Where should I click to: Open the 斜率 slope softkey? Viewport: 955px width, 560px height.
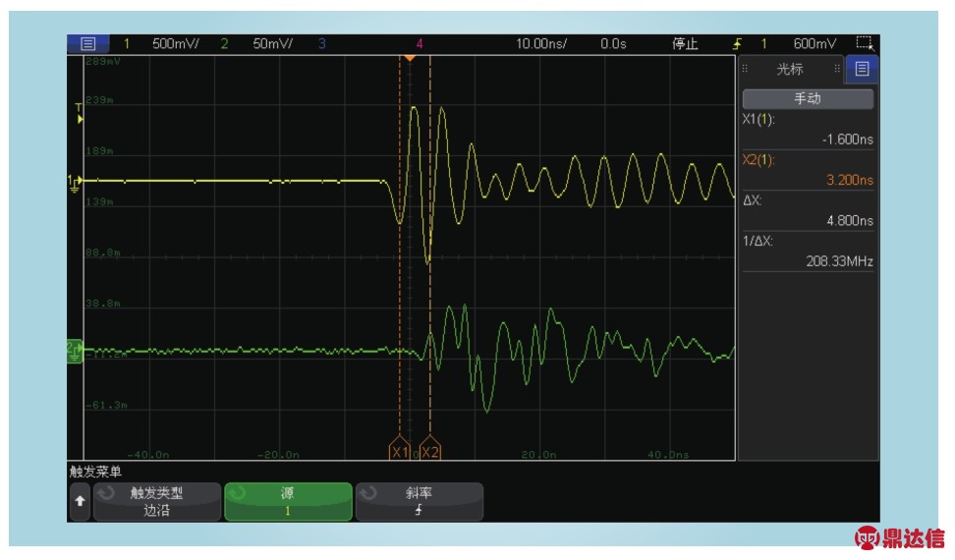click(419, 502)
